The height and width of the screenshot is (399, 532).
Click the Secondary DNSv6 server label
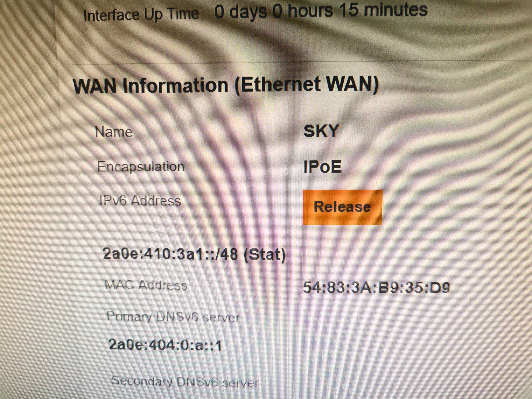pyautogui.click(x=185, y=382)
